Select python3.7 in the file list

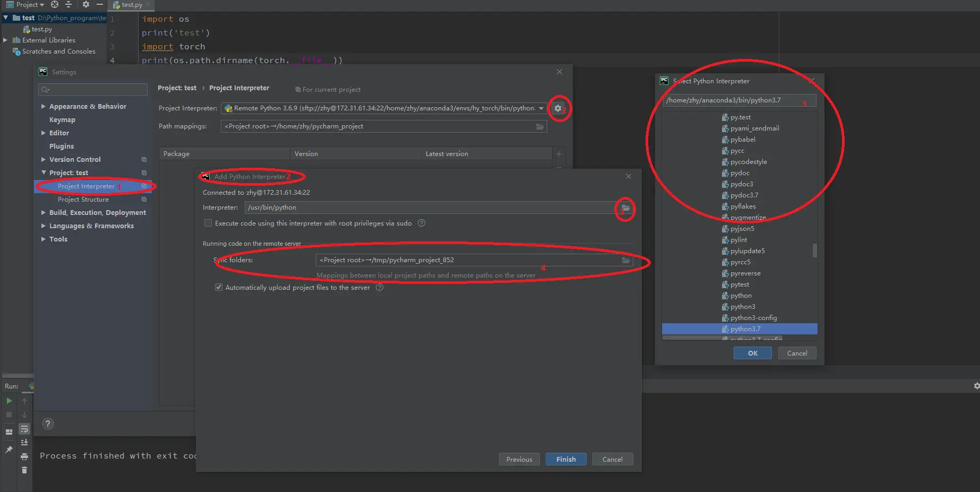(740, 329)
